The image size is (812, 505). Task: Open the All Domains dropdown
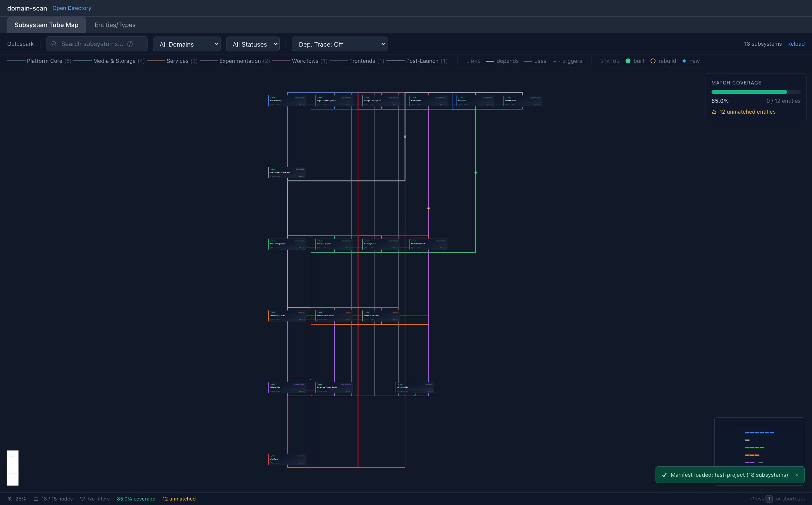click(186, 44)
